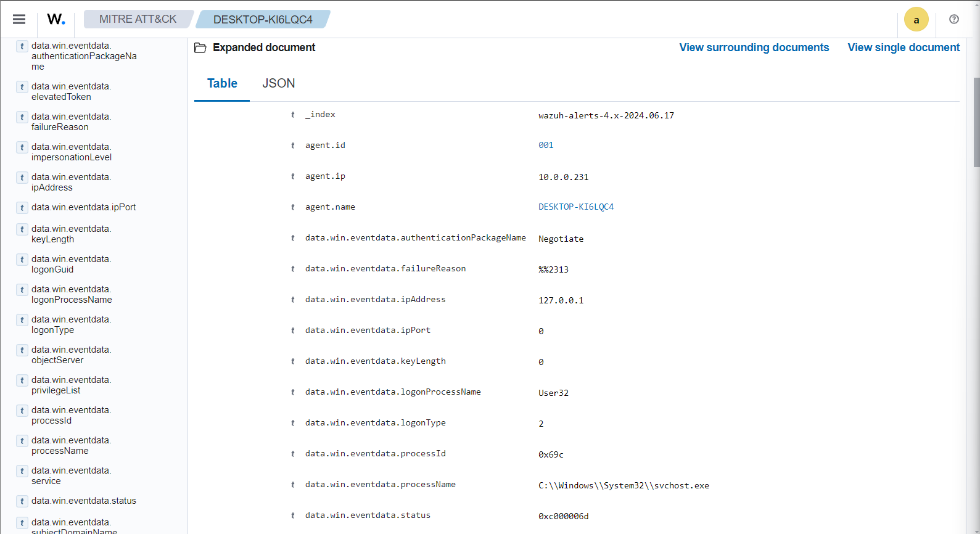980x534 pixels.
Task: Click the Wazuh W. logo
Action: pyautogui.click(x=56, y=19)
